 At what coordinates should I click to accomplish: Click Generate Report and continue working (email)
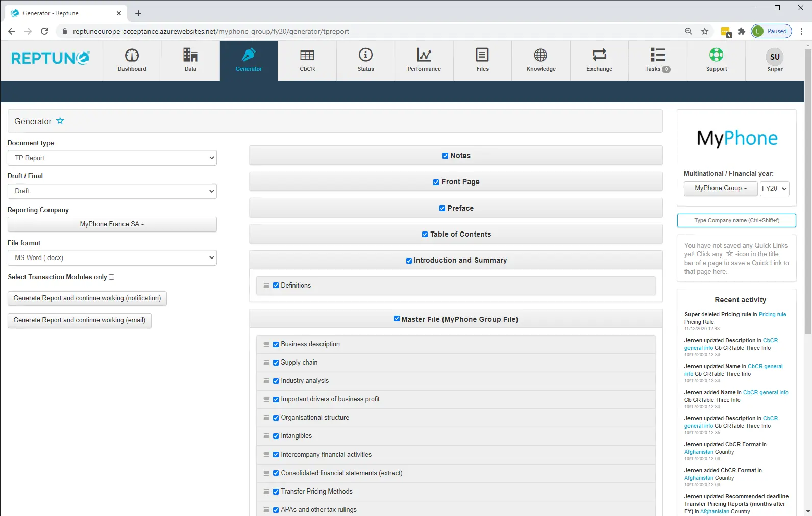tap(80, 320)
